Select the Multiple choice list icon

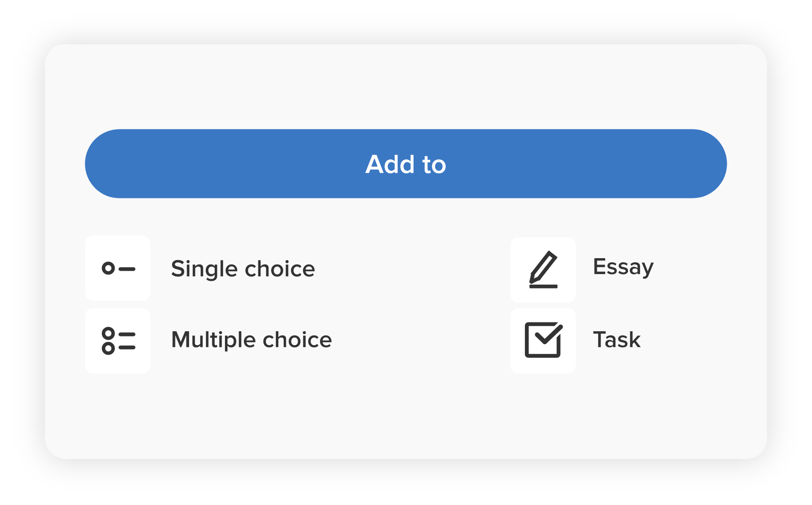pos(118,341)
